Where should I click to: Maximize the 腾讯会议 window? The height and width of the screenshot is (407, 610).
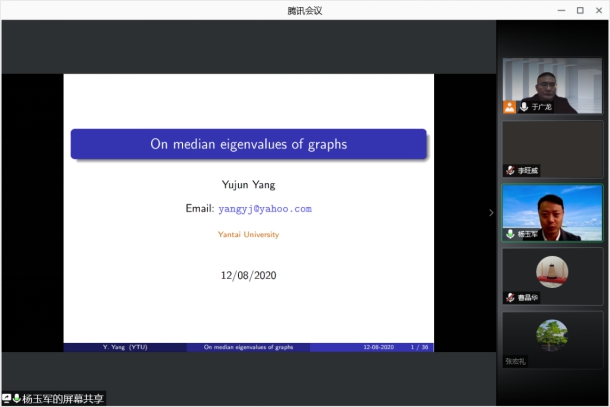(x=580, y=10)
